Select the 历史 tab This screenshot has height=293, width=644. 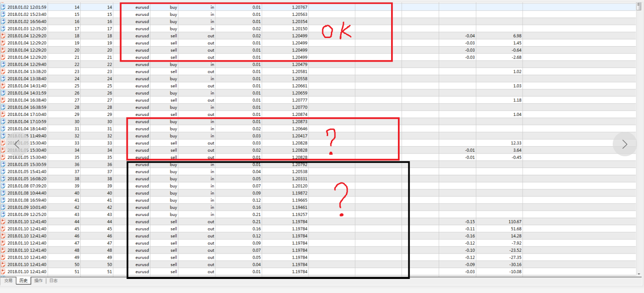23,281
